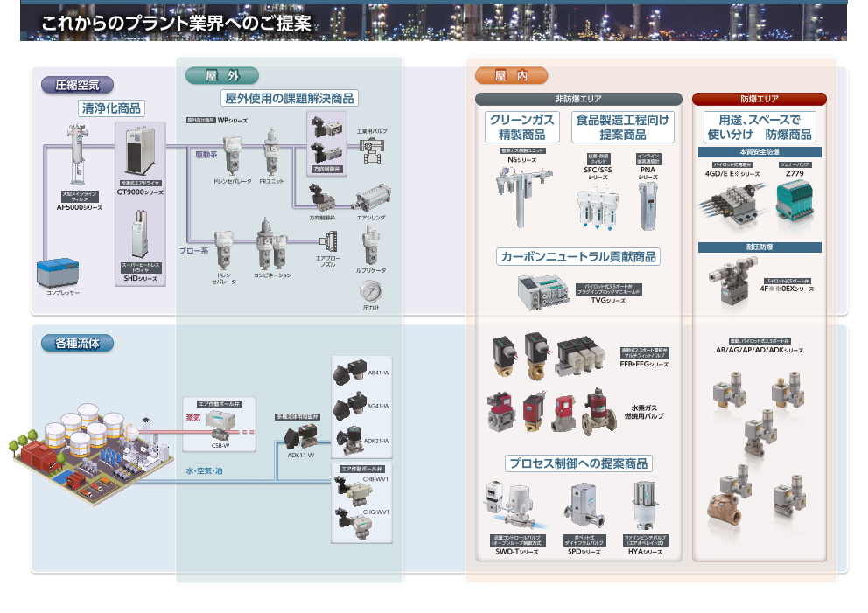Viewport: 868px width, 613px height.
Task: Click the blue コンプレッサー compressor image
Action: [58, 273]
